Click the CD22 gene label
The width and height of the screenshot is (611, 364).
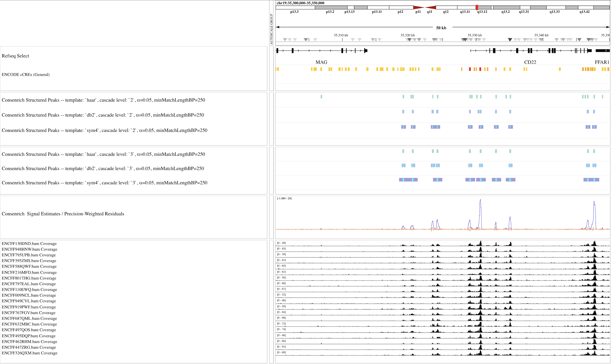(x=530, y=62)
